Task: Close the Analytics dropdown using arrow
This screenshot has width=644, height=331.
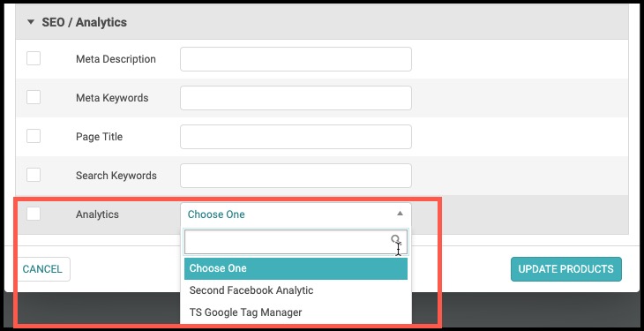Action: tap(400, 214)
